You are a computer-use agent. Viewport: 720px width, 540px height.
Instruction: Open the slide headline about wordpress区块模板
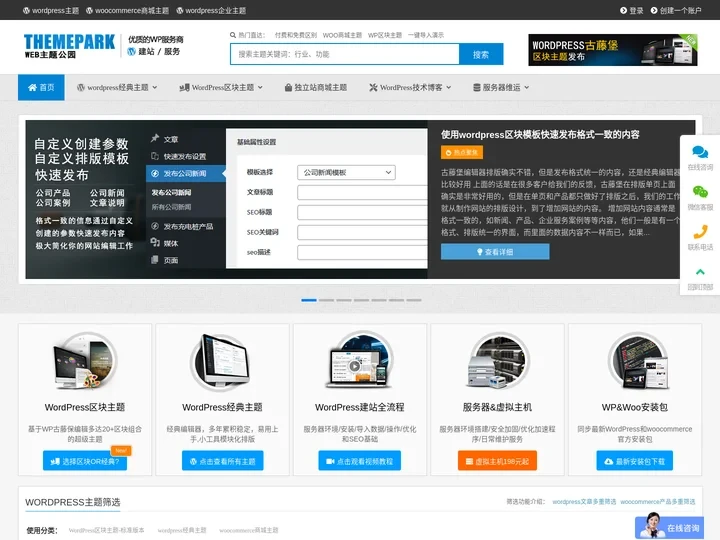point(540,135)
